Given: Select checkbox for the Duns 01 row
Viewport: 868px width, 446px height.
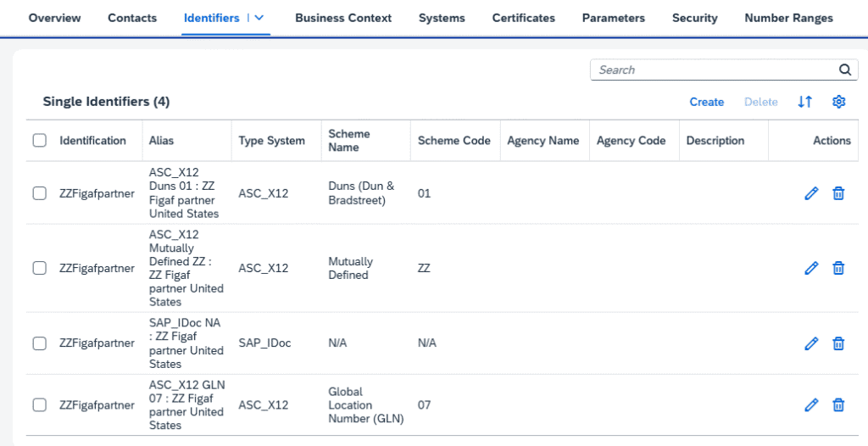Looking at the screenshot, I should [x=39, y=193].
